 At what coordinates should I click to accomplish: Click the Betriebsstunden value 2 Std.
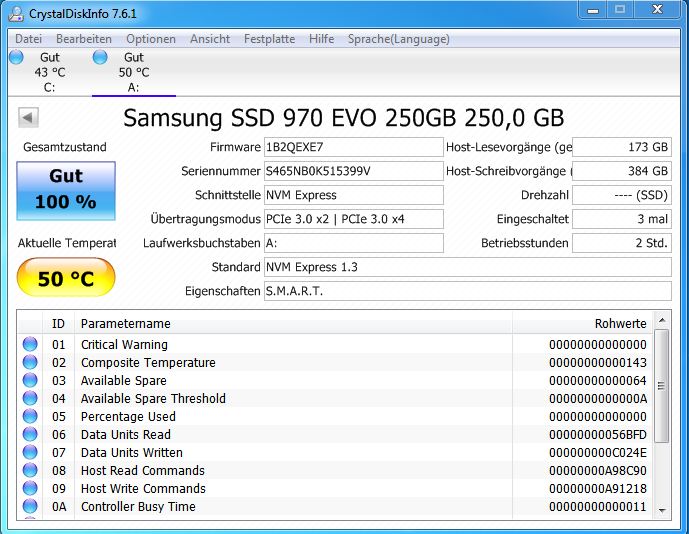622,243
